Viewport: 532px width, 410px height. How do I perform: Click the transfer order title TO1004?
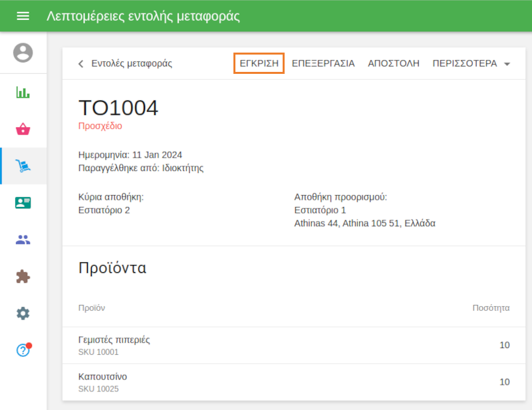(x=118, y=108)
